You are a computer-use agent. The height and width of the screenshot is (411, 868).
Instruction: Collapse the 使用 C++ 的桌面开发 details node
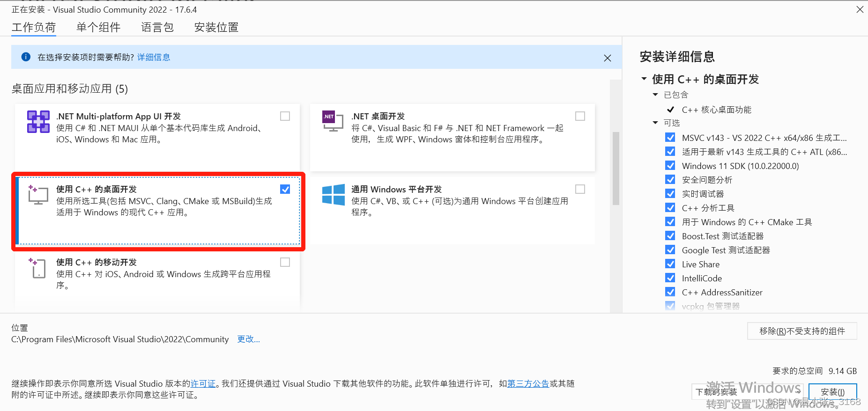(644, 79)
